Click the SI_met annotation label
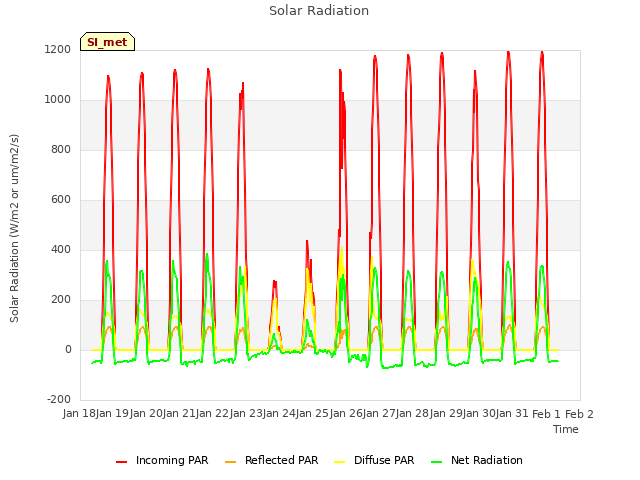Image resolution: width=640 pixels, height=480 pixels. pos(107,42)
